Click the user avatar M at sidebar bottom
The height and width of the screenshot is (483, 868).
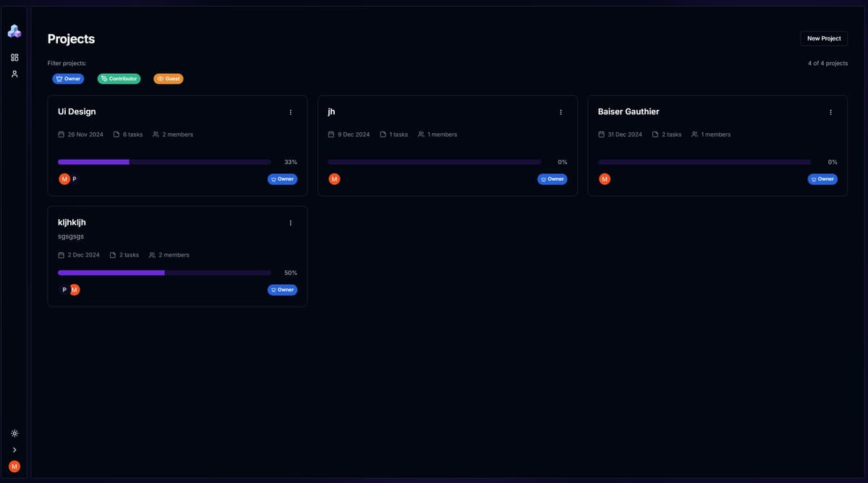click(14, 466)
